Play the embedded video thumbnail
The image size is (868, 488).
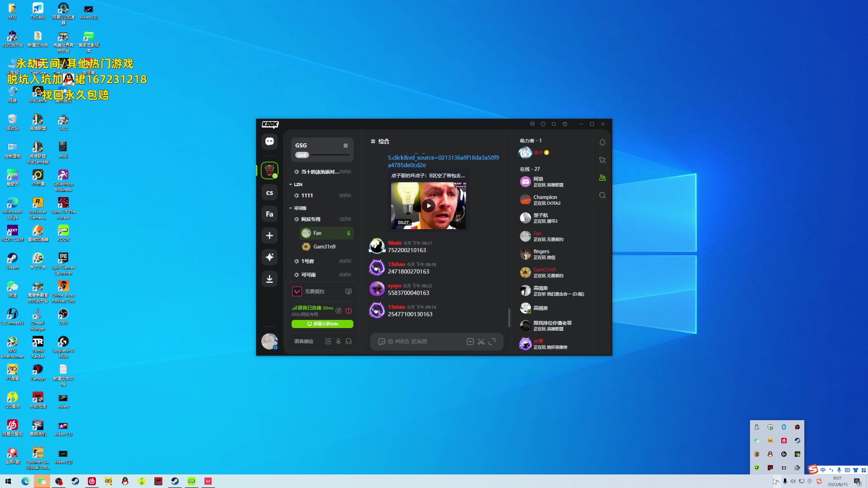coord(428,206)
